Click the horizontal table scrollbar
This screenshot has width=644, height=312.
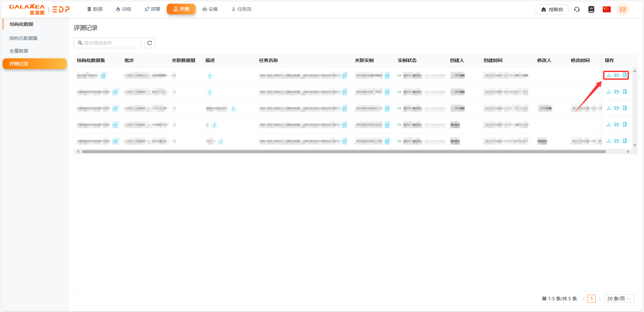click(x=342, y=151)
